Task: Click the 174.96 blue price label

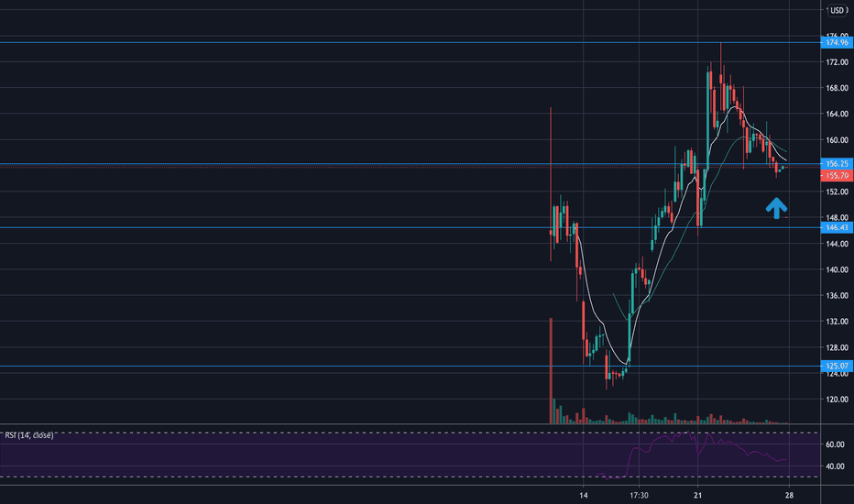Action: (x=837, y=42)
